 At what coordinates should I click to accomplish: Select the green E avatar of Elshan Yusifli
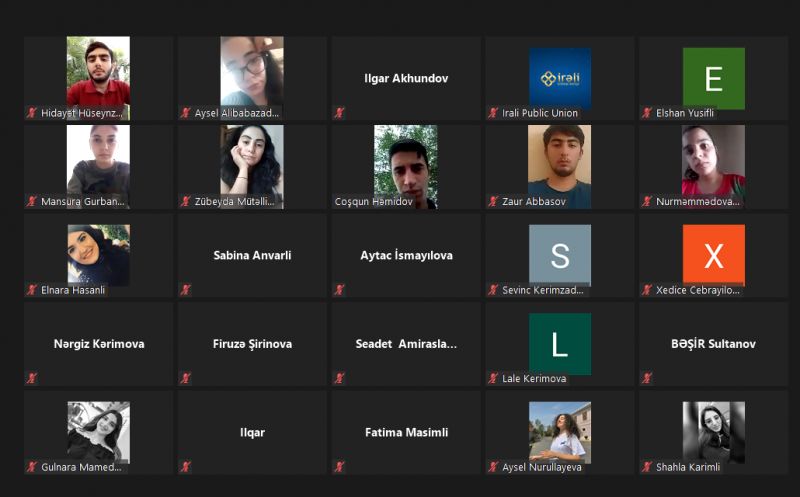tap(714, 79)
